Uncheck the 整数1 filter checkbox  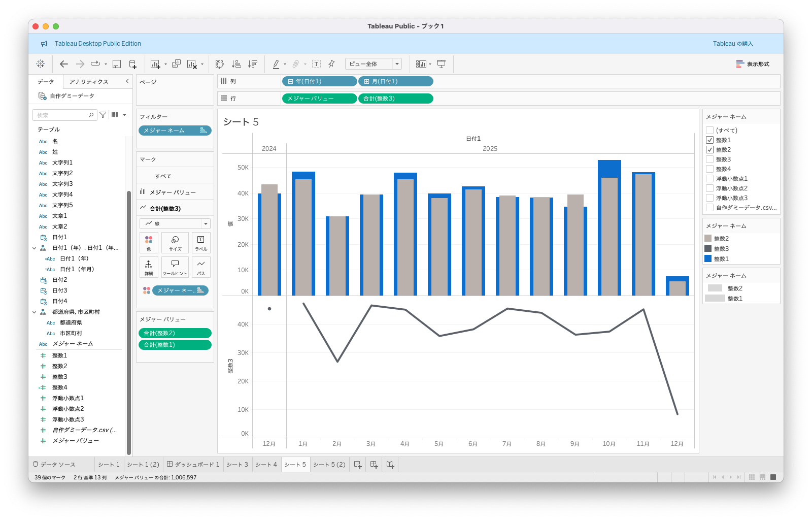point(709,140)
